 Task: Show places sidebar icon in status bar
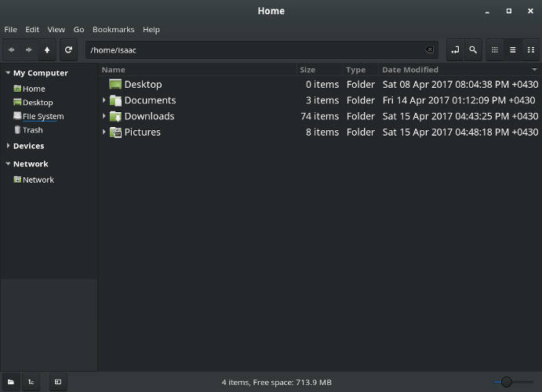11,382
